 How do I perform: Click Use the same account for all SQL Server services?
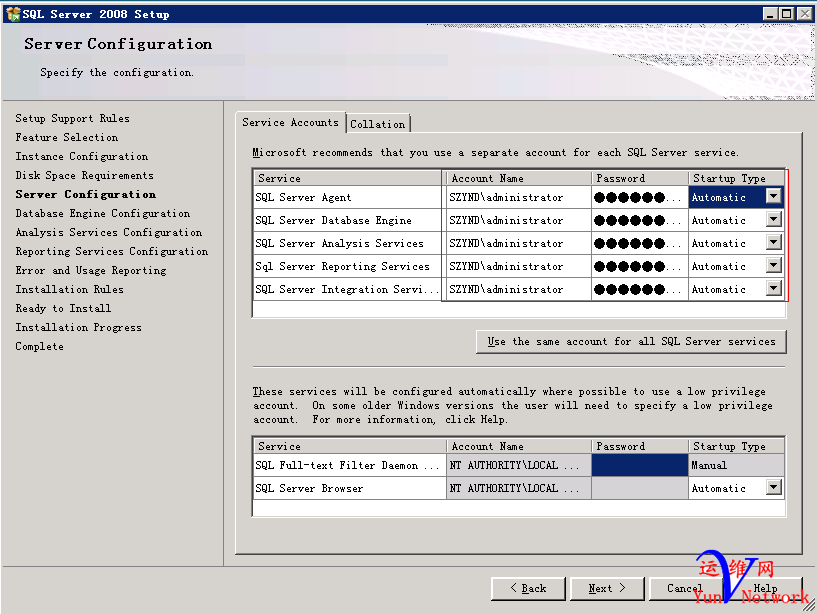(631, 342)
